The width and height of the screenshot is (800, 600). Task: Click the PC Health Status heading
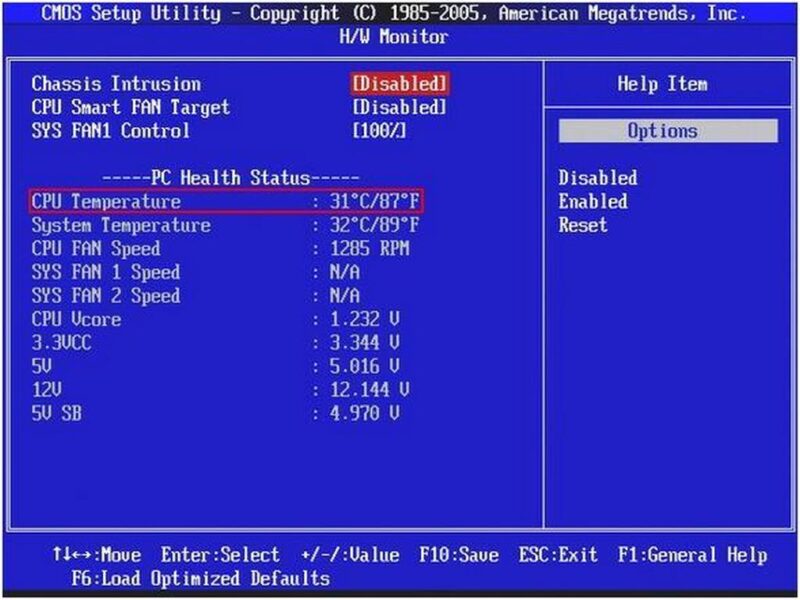[x=231, y=178]
